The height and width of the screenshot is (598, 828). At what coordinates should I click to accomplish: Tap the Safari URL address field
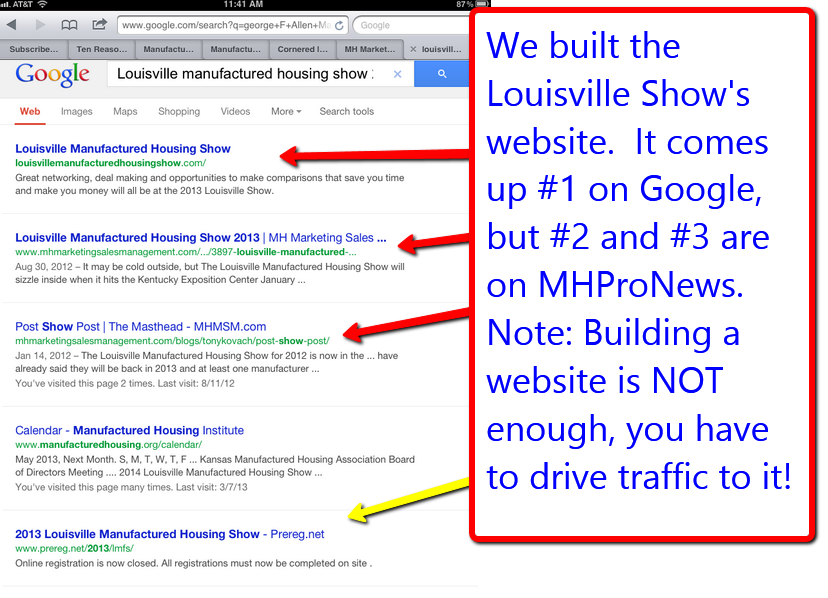pyautogui.click(x=233, y=25)
